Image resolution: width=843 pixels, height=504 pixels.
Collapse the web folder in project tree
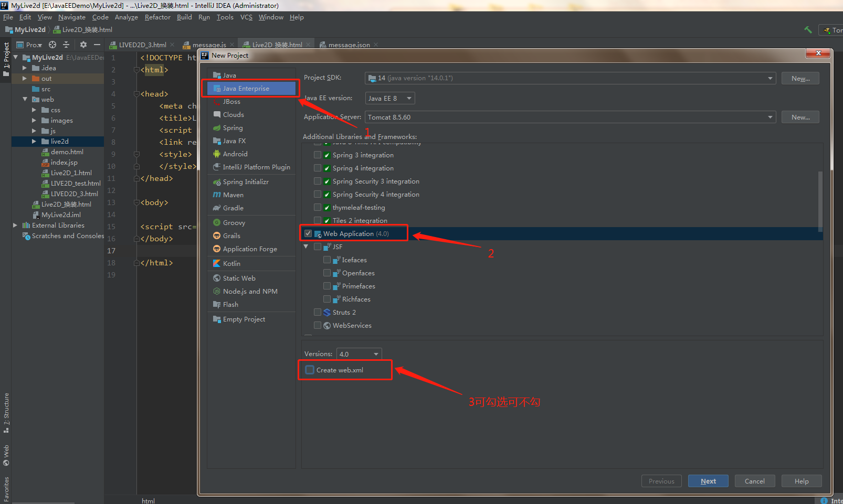(25, 99)
